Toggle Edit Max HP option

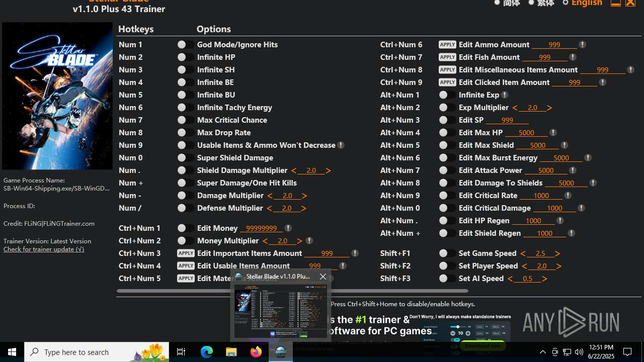click(447, 133)
